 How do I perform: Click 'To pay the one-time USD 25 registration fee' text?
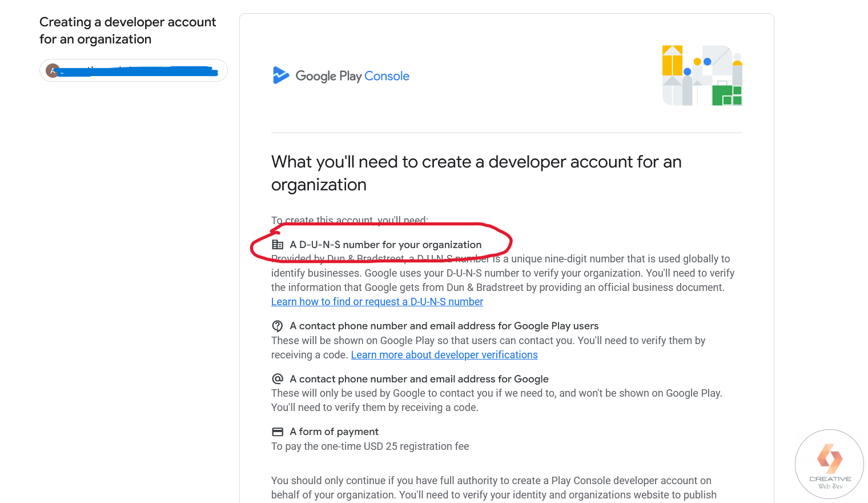370,446
